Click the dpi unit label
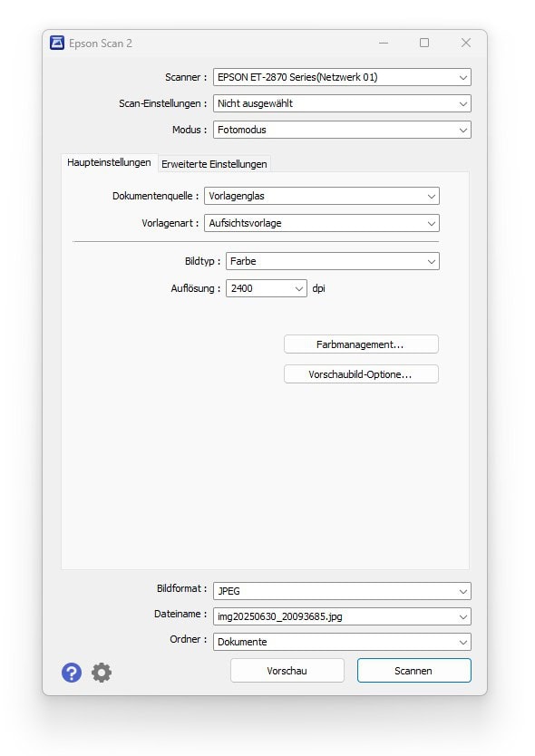 point(319,288)
